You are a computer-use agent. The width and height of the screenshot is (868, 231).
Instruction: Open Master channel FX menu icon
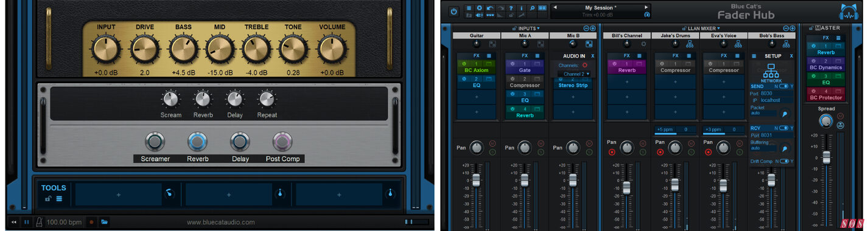pyautogui.click(x=838, y=38)
